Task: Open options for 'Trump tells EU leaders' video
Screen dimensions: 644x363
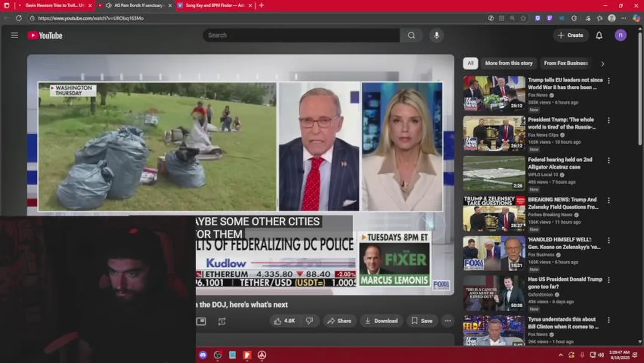Action: coord(609,81)
